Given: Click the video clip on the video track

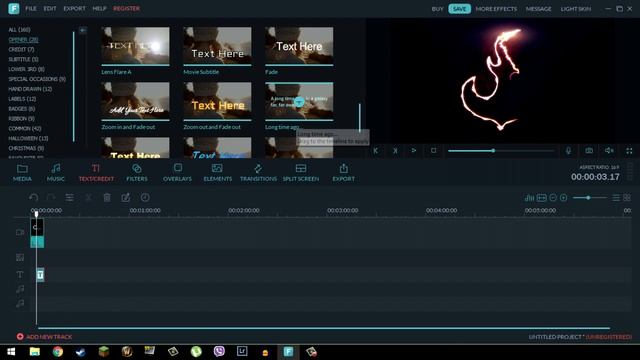Looking at the screenshot, I should pyautogui.click(x=37, y=233).
